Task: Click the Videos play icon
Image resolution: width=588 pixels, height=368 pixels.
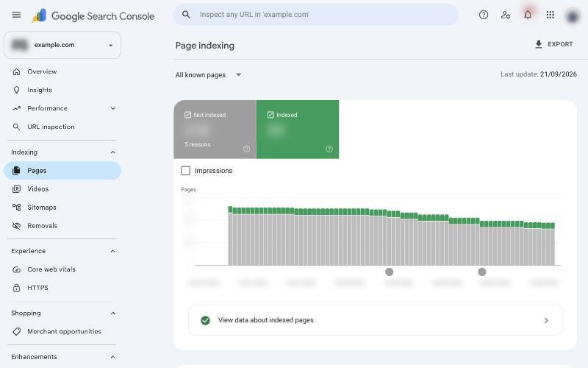Action: tap(16, 189)
